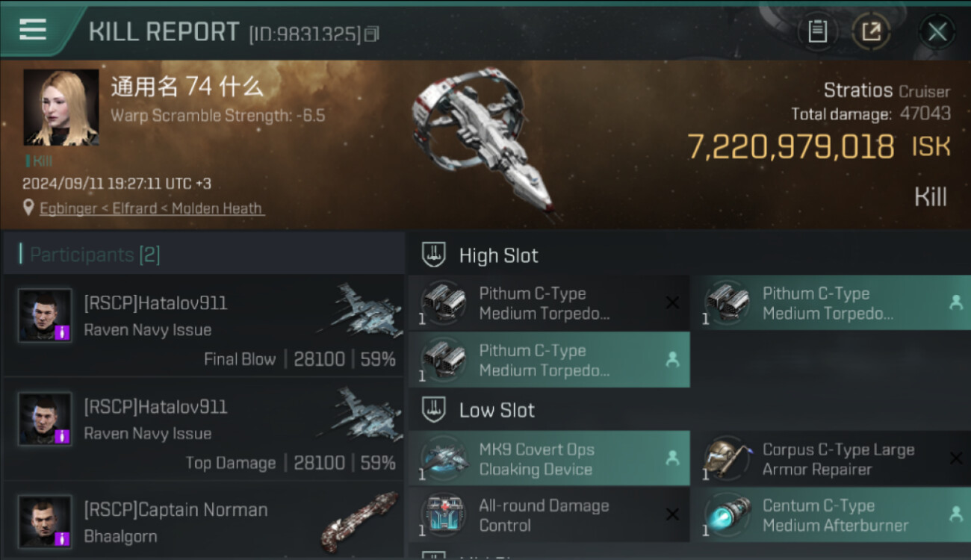
Task: Tap the Centum C-Type Medium Afterburner icon
Action: coord(726,514)
